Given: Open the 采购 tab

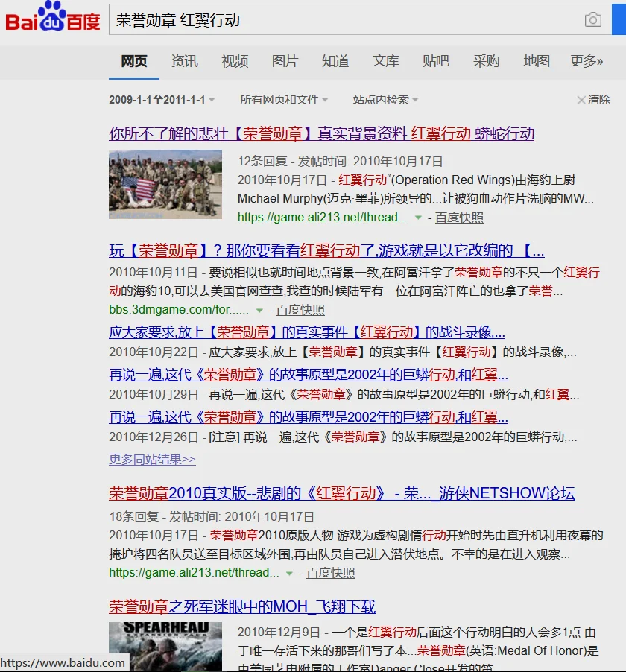Looking at the screenshot, I should point(486,61).
